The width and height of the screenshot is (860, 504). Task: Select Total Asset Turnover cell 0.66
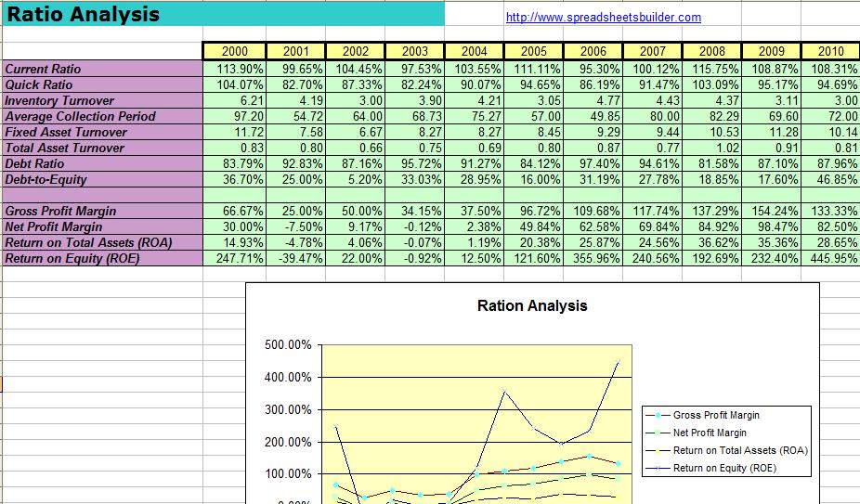point(356,149)
